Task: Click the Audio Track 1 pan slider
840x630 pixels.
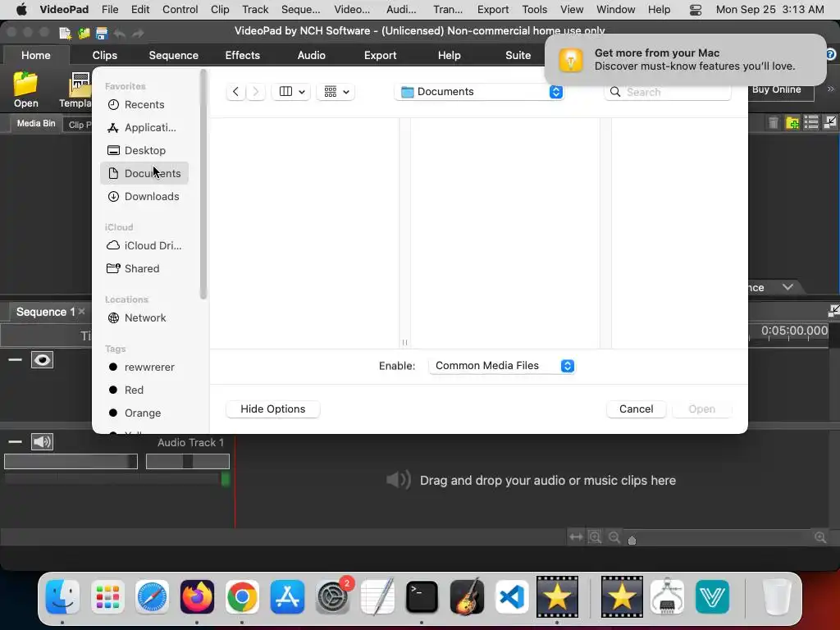Action: pyautogui.click(x=188, y=461)
